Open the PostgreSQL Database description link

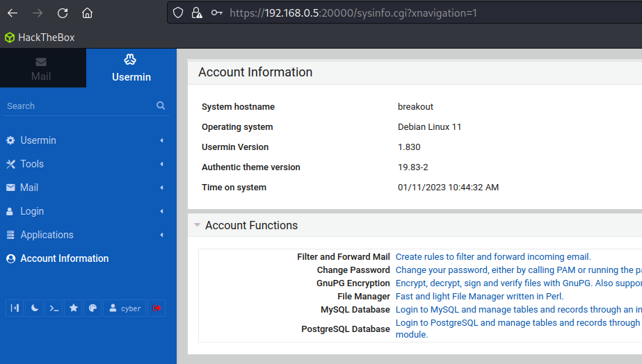tap(518, 329)
